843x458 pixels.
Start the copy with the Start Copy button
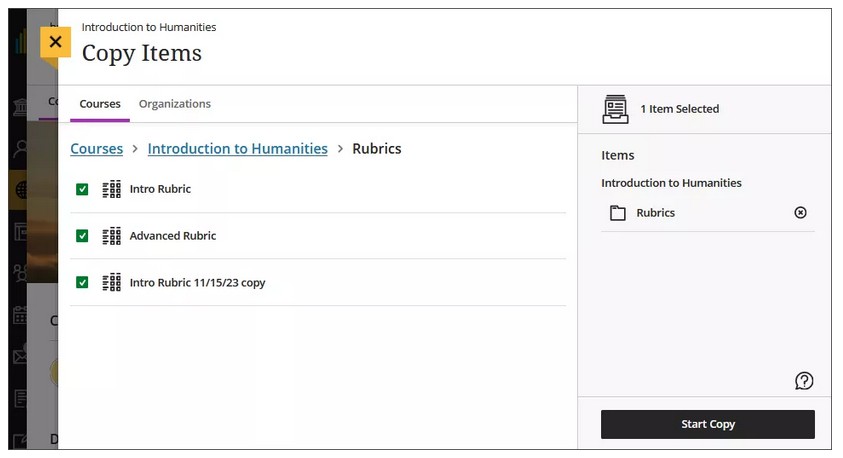pos(707,424)
